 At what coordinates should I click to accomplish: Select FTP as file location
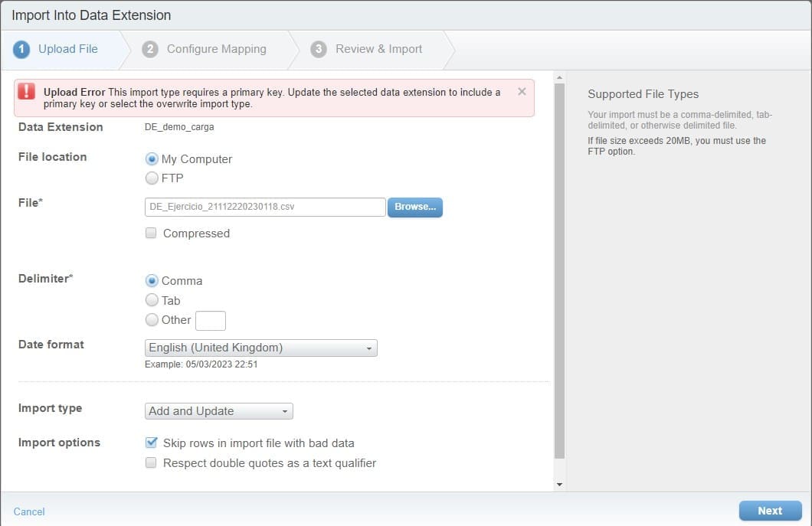coord(152,178)
